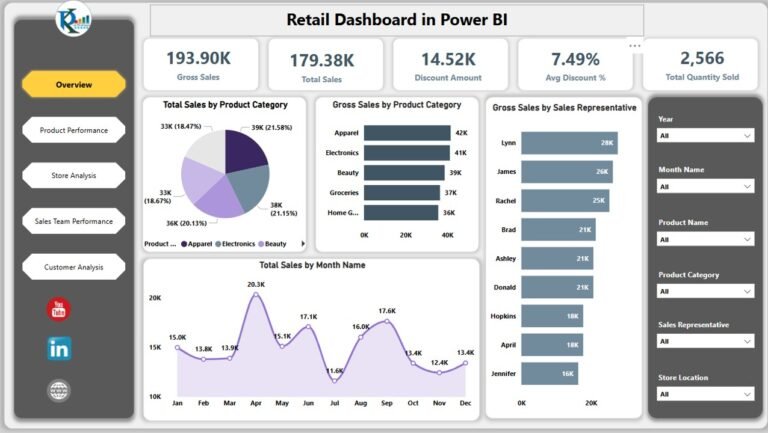Click the Electronics legend color swatch
The width and height of the screenshot is (768, 433).
pyautogui.click(x=218, y=244)
